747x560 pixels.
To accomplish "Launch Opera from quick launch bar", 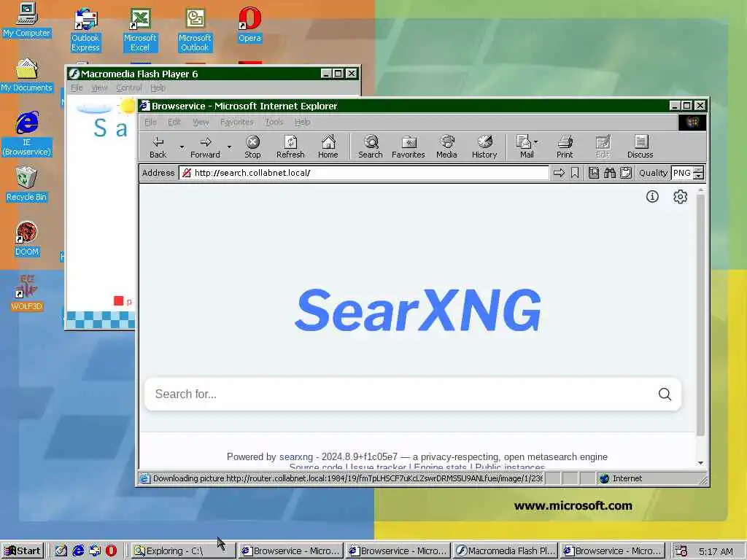I will pyautogui.click(x=111, y=551).
